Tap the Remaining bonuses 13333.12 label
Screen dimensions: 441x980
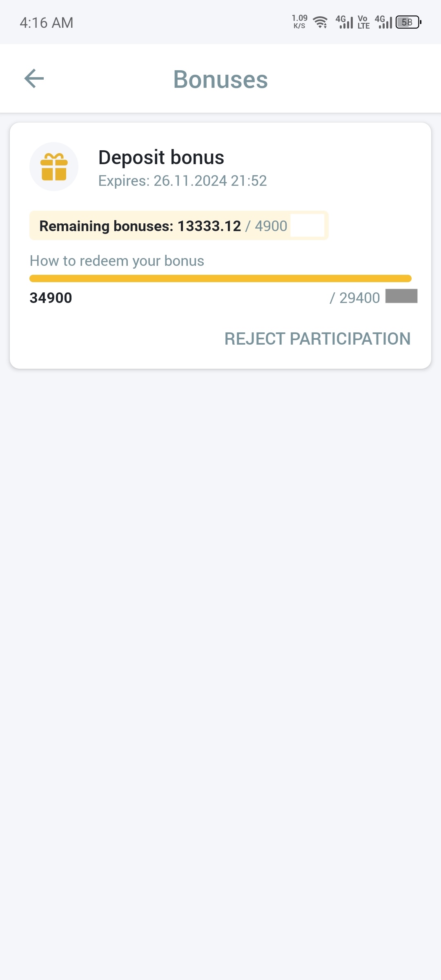pos(140,226)
